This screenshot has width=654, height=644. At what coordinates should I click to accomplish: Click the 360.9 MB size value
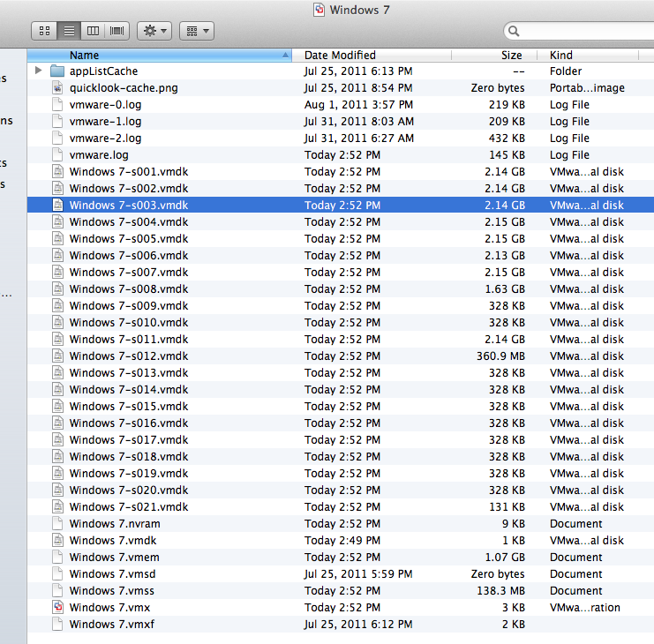click(500, 356)
